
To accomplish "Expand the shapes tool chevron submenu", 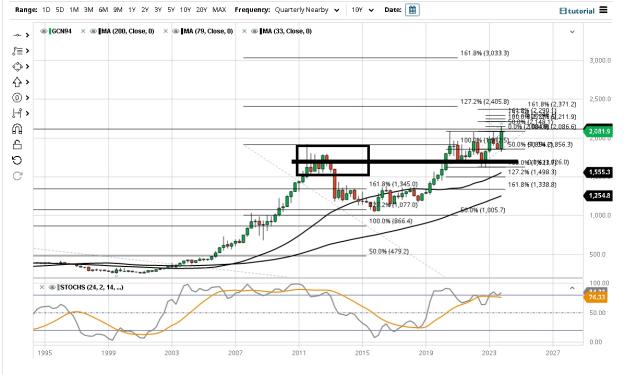I will coord(27,67).
